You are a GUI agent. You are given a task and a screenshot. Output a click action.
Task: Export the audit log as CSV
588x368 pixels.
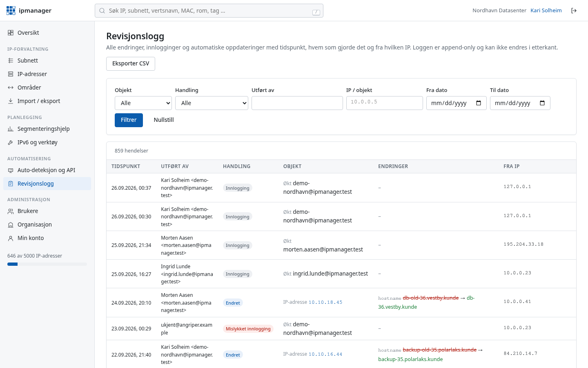[131, 64]
